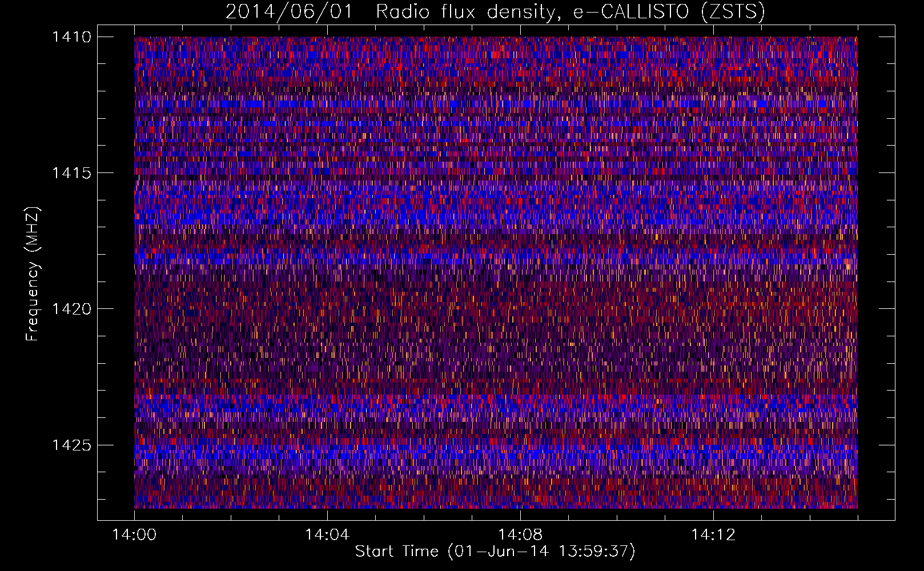Click the "Frequency (MHZ)" axis title
Screen dimensions: 924x571
point(33,274)
